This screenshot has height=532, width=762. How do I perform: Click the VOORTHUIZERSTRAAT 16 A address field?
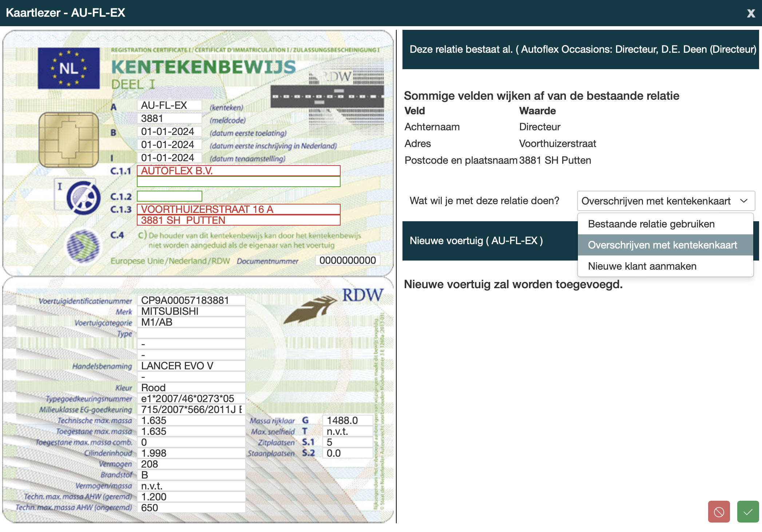(238, 209)
